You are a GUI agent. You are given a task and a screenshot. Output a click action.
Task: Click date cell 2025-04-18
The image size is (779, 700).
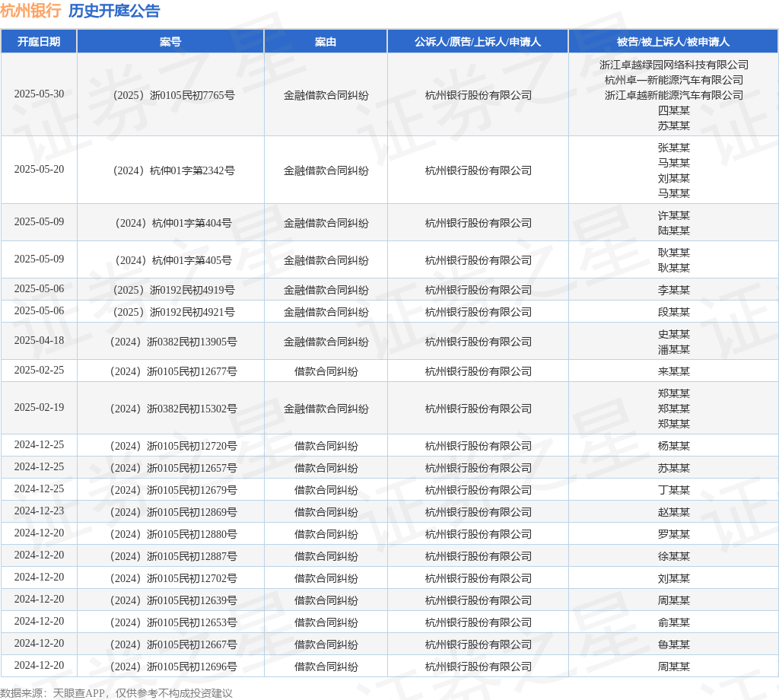40,340
